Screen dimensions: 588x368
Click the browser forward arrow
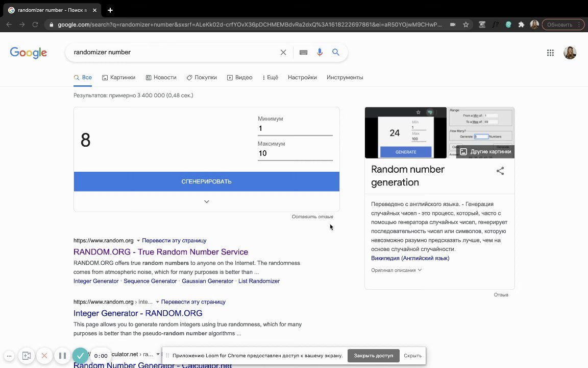(x=22, y=25)
